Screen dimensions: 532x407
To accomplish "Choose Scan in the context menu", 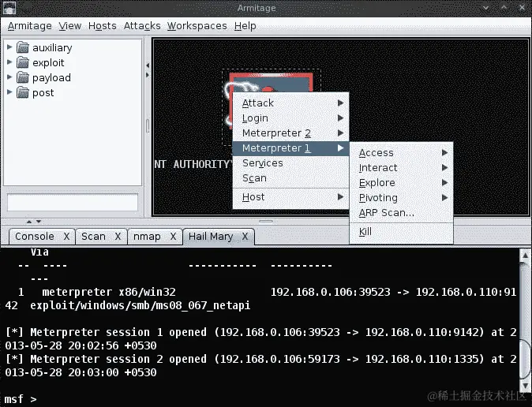I will [290, 178].
